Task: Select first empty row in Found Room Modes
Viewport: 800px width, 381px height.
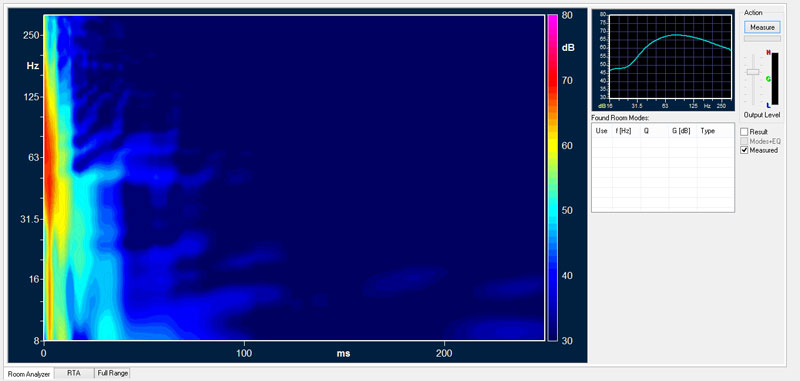Action: (x=663, y=143)
